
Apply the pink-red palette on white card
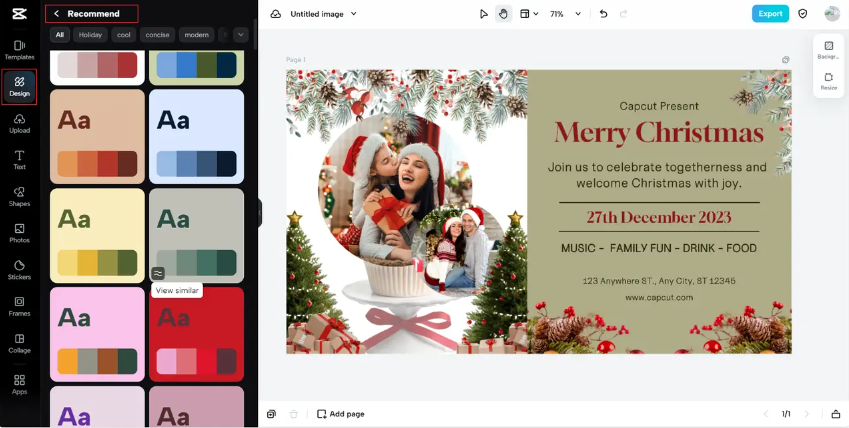tap(97, 67)
